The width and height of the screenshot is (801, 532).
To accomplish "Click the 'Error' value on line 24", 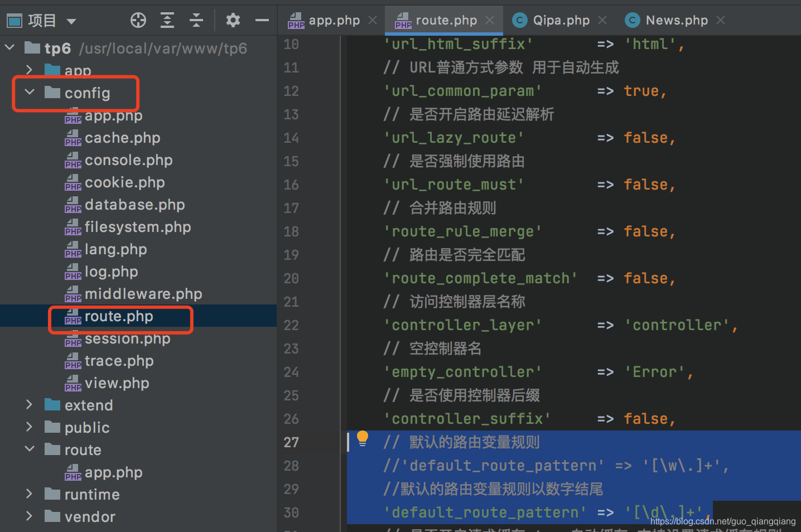I will [x=655, y=372].
